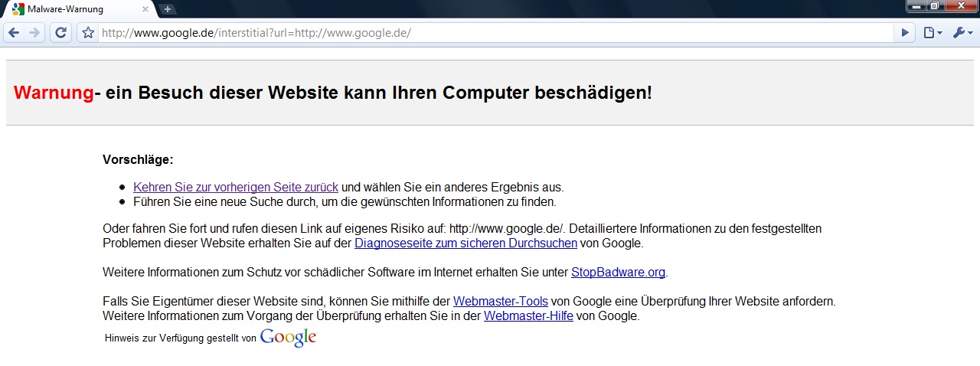Click the browser Back arrow button
Viewport: 980px width, 366px height.
14,33
